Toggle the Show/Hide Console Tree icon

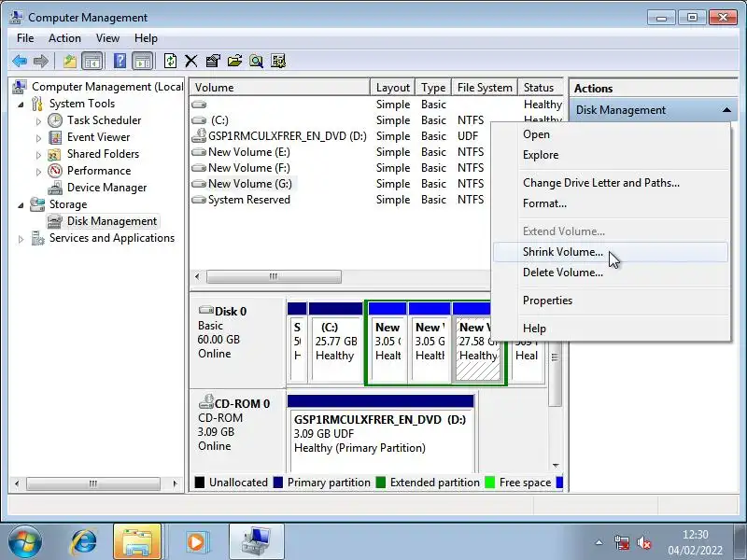[92, 61]
